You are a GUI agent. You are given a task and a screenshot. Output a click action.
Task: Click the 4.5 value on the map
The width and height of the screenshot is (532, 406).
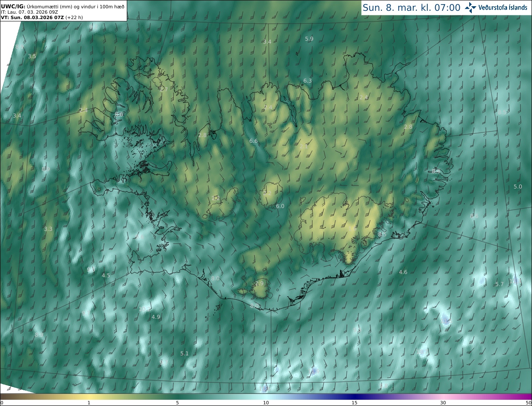click(x=106, y=276)
